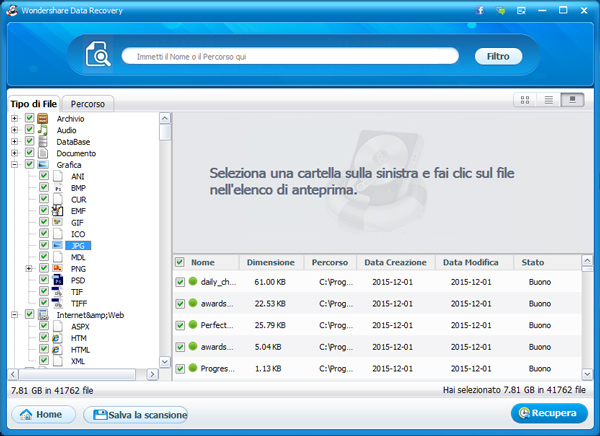This screenshot has width=600, height=436.
Task: Click the file search magnifier icon
Action: pyautogui.click(x=98, y=54)
